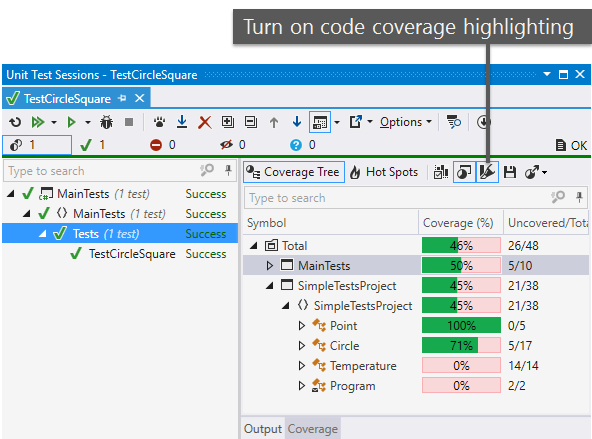
Task: Switch to the Hot Spots view
Action: [384, 172]
